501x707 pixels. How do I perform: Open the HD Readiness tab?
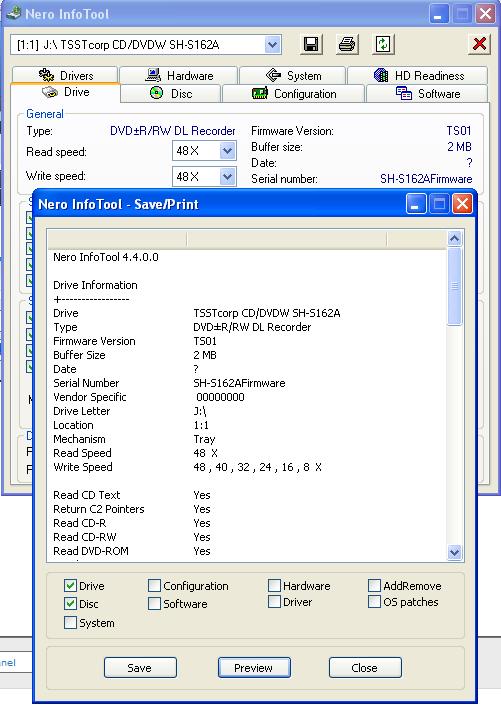(x=418, y=75)
